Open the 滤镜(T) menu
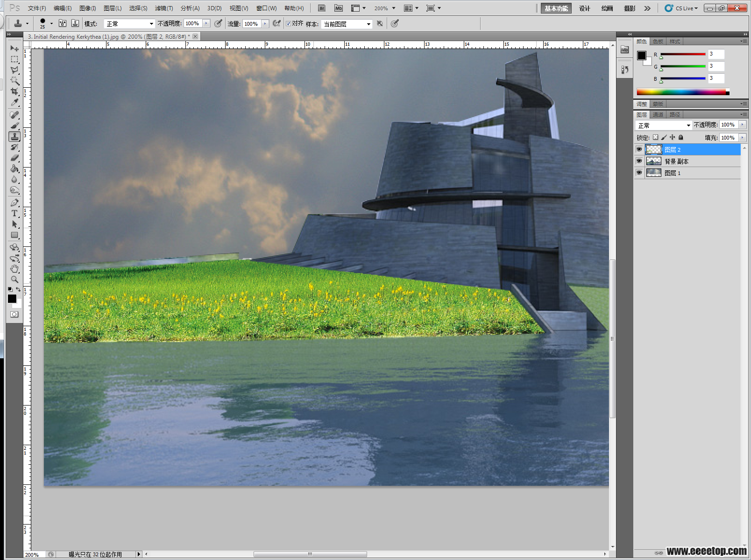The width and height of the screenshot is (751, 560). point(164,8)
